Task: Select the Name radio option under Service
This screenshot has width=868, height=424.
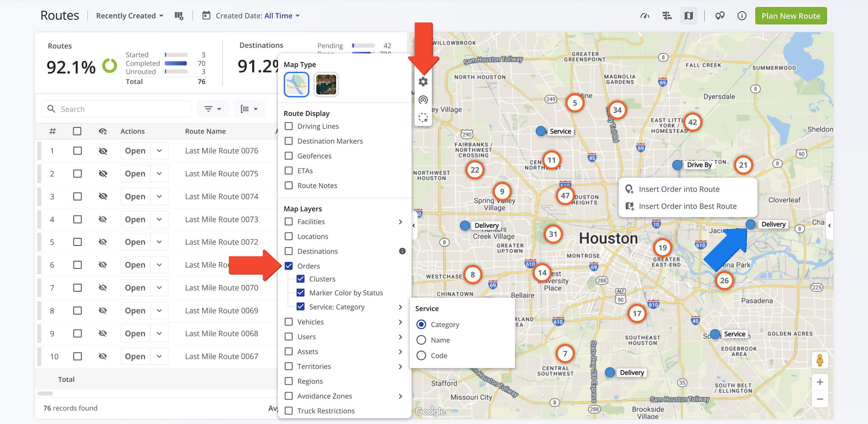Action: 421,340
